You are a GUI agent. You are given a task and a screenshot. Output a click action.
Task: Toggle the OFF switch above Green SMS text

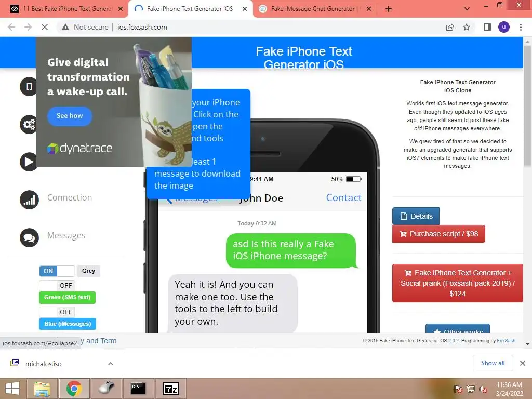(x=57, y=285)
